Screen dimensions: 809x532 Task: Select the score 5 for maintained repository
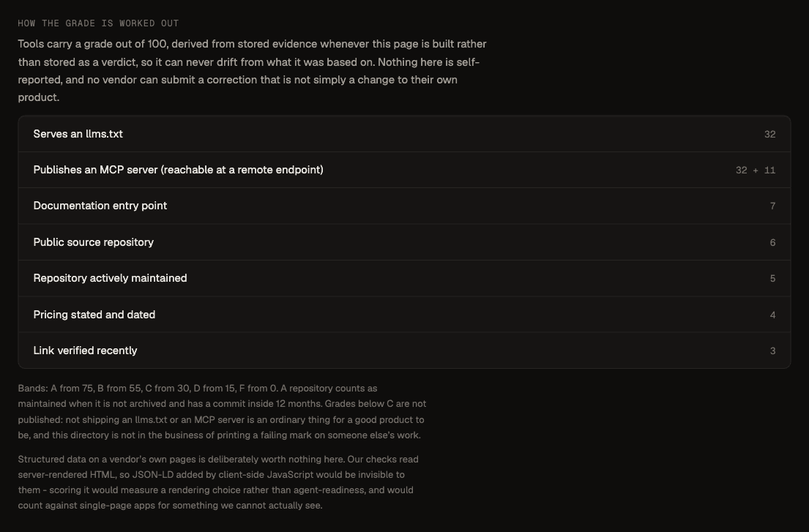click(x=772, y=278)
